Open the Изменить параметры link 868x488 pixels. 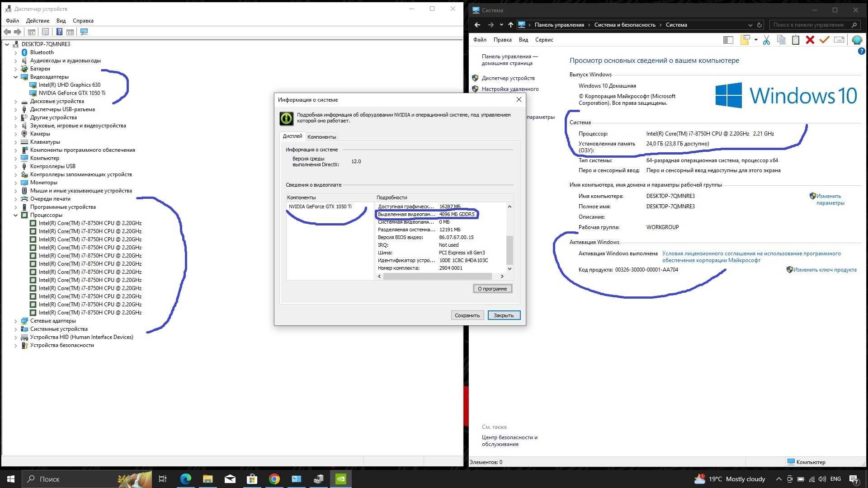coord(830,199)
